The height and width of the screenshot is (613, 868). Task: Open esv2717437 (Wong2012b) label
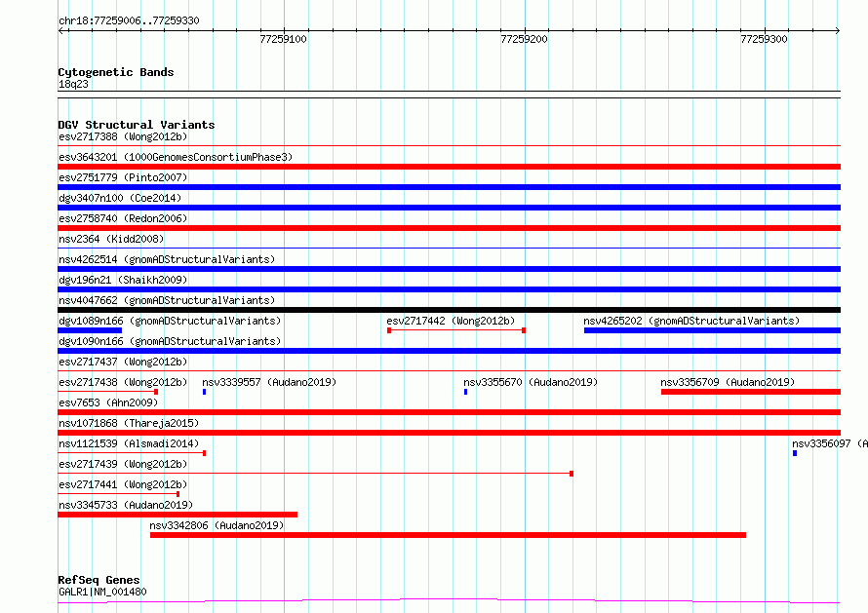(123, 362)
